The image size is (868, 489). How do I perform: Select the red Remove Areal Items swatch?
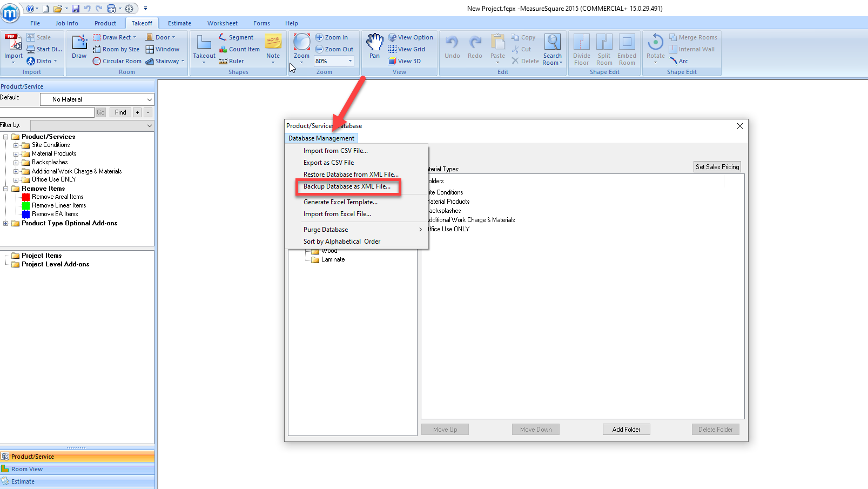pyautogui.click(x=26, y=197)
